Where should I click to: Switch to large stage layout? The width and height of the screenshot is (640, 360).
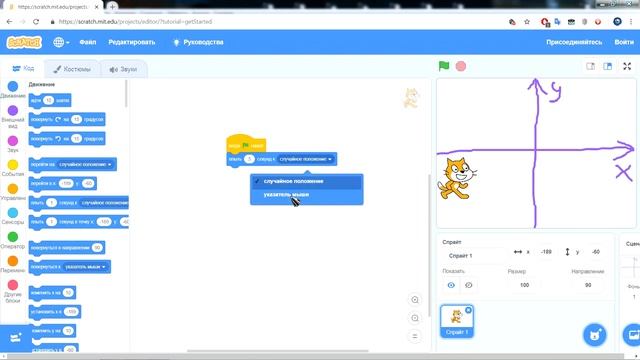607,66
